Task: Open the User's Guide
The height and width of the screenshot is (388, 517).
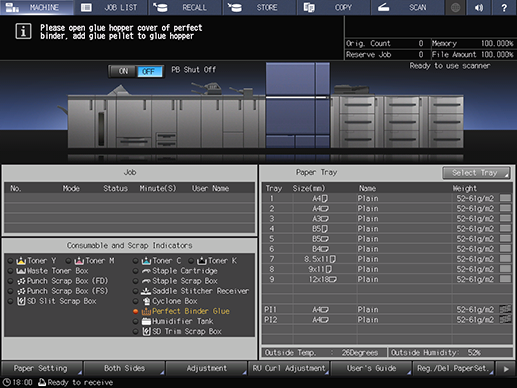Action: 371,368
